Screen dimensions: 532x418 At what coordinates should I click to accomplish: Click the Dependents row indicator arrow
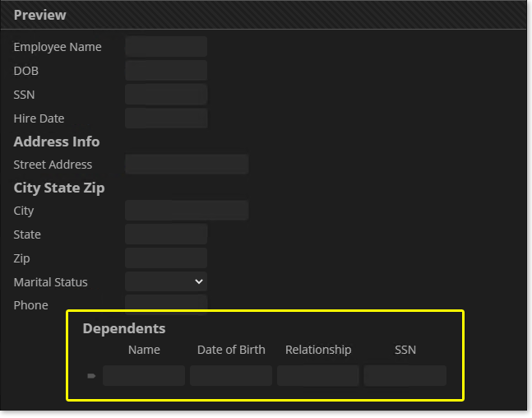[x=91, y=376]
